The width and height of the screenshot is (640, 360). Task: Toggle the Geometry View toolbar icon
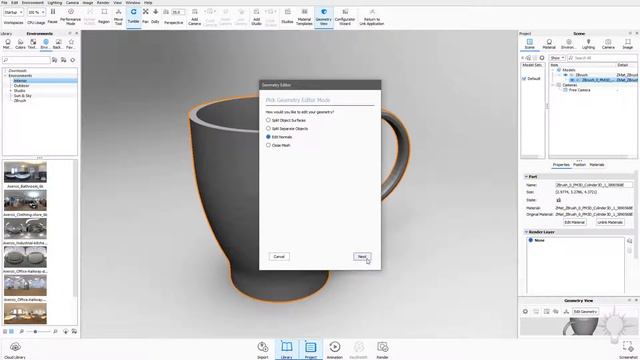[x=324, y=17]
